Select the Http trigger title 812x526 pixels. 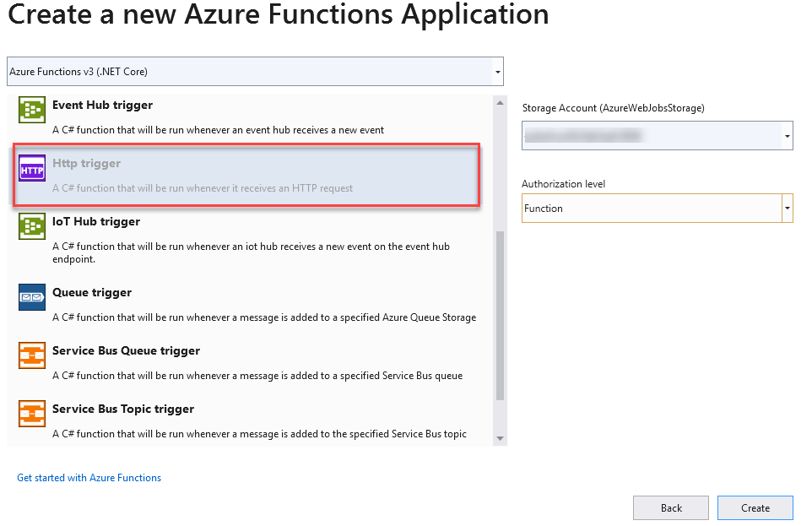pyautogui.click(x=86, y=163)
